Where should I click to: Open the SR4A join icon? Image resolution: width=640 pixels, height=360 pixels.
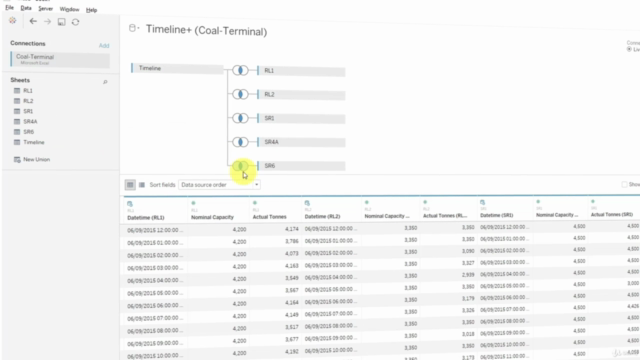[x=240, y=142]
